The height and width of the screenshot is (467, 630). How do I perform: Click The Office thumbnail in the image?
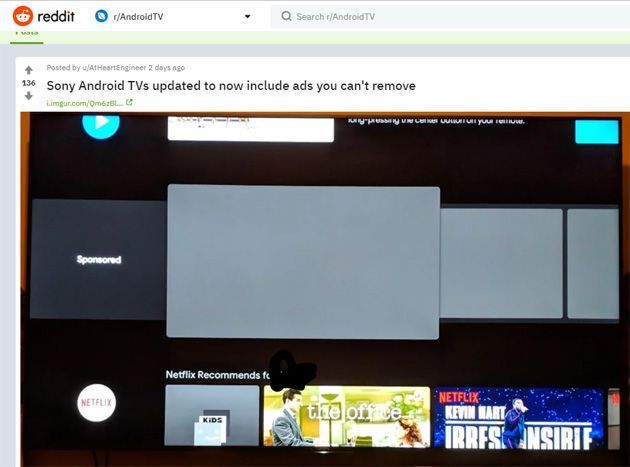click(x=346, y=416)
